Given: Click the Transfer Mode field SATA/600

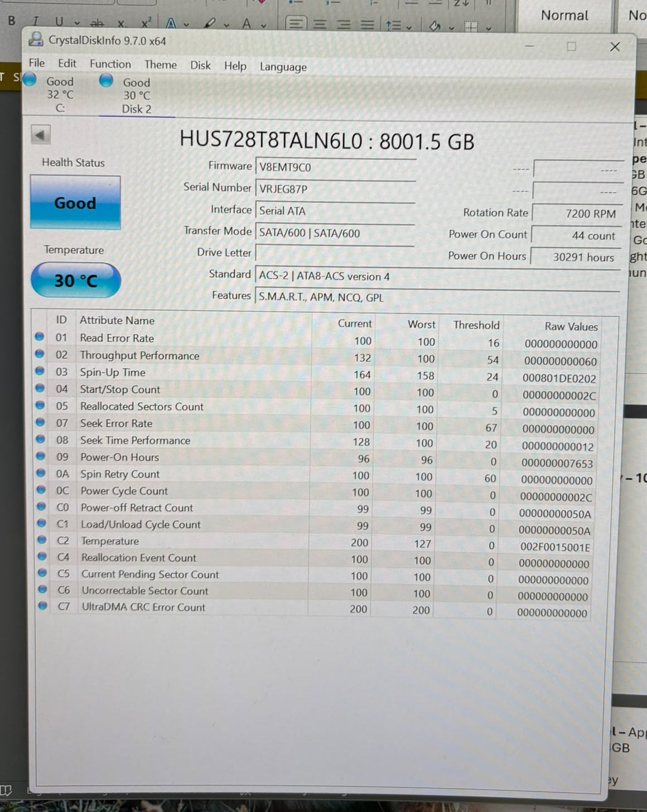Looking at the screenshot, I should 335,233.
